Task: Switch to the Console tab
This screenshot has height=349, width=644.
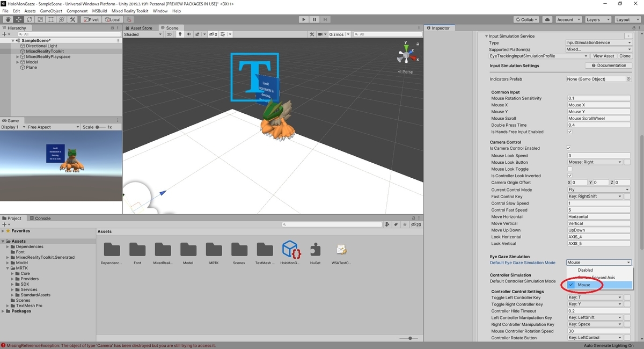Action: coord(39,219)
